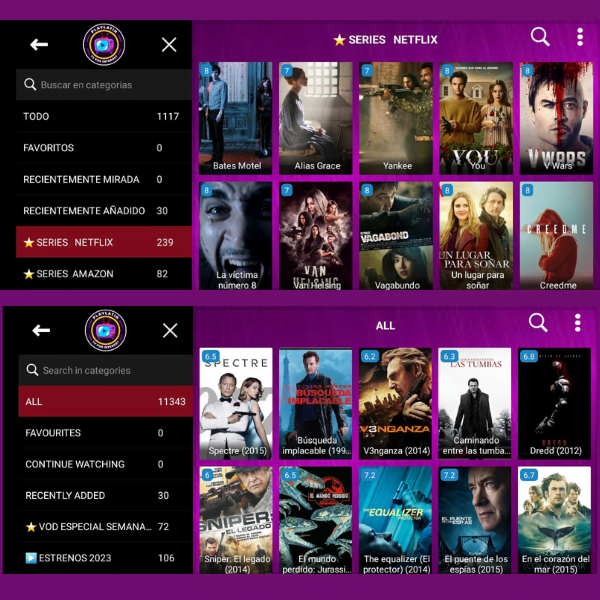The width and height of the screenshot is (600, 600).
Task: Open Dredd (2012) poster
Action: (x=554, y=404)
